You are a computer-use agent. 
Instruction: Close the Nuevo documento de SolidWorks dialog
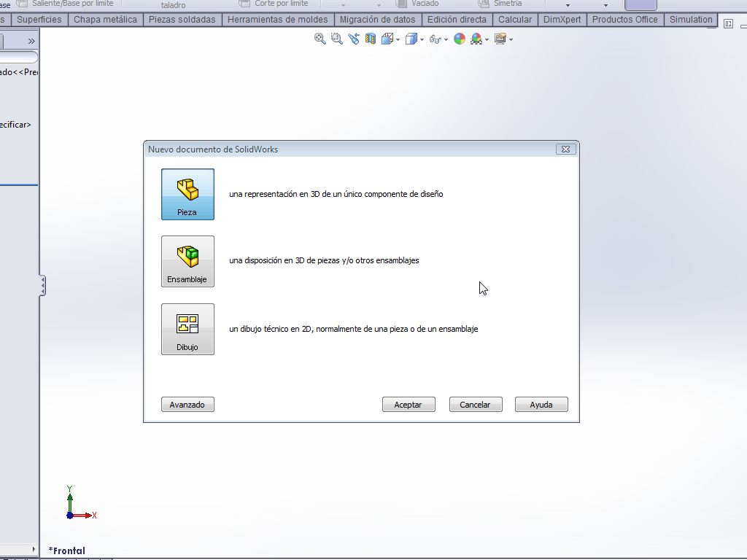pos(565,149)
